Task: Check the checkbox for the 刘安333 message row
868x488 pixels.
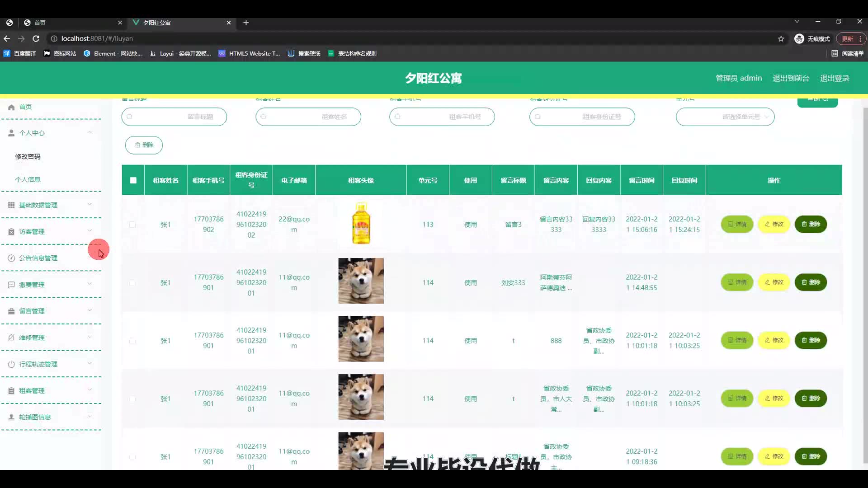Action: (132, 283)
